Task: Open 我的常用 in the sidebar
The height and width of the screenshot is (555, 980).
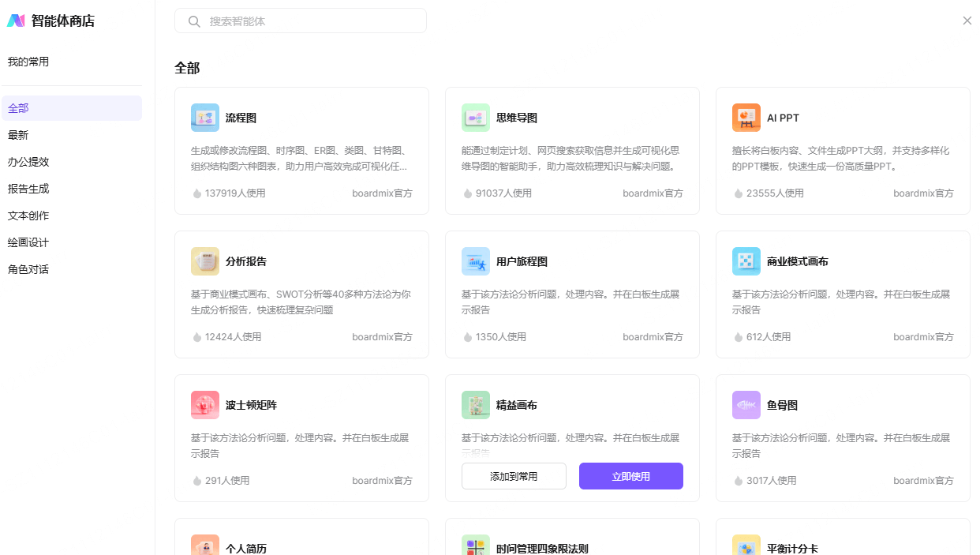Action: tap(28, 62)
